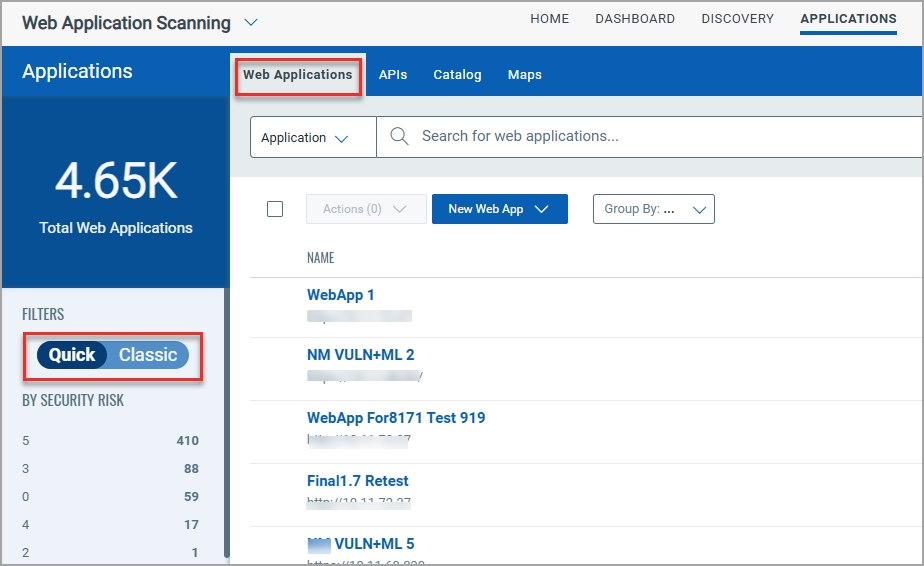The height and width of the screenshot is (566, 924).
Task: Go to the APIs tab
Action: click(393, 75)
